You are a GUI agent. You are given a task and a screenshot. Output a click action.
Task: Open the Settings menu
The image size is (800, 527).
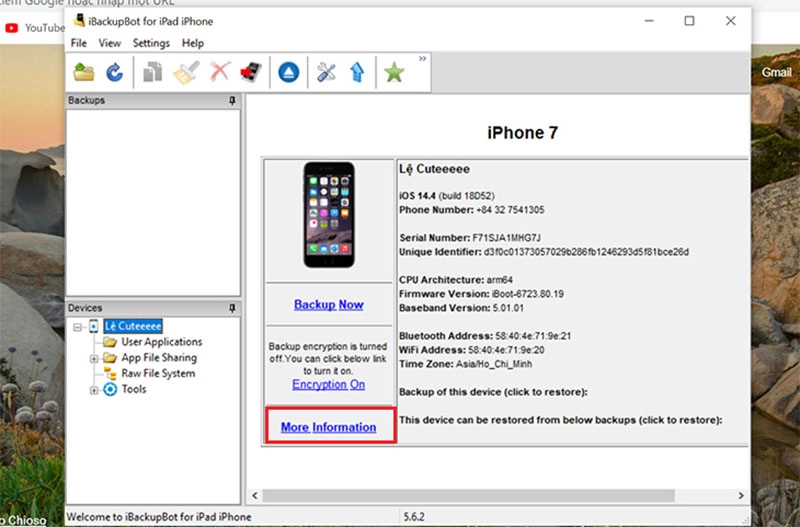pyautogui.click(x=151, y=43)
